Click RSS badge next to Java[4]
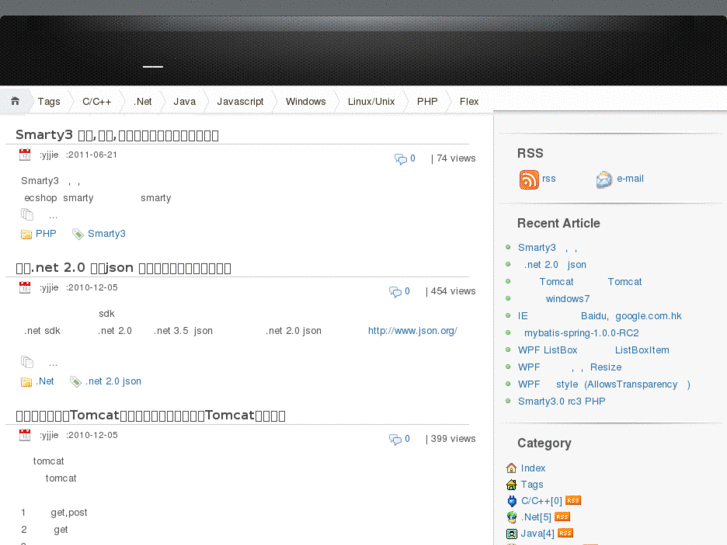This screenshot has width=727, height=545. pos(565,533)
